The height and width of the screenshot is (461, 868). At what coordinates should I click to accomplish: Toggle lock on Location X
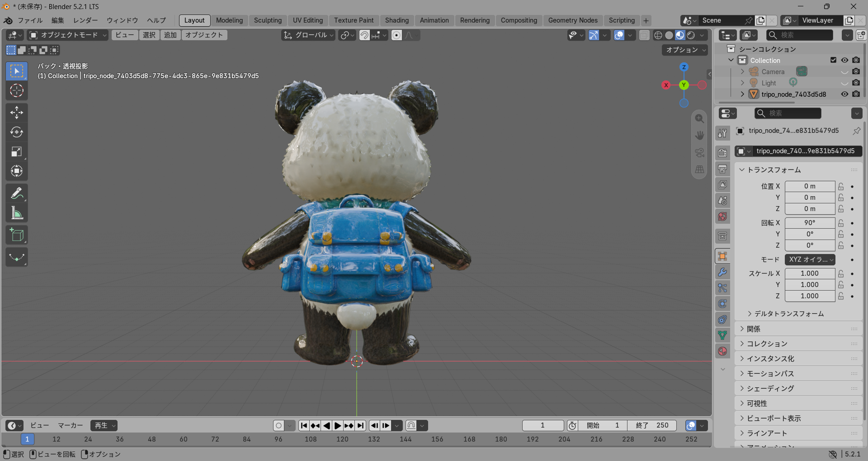coord(841,186)
